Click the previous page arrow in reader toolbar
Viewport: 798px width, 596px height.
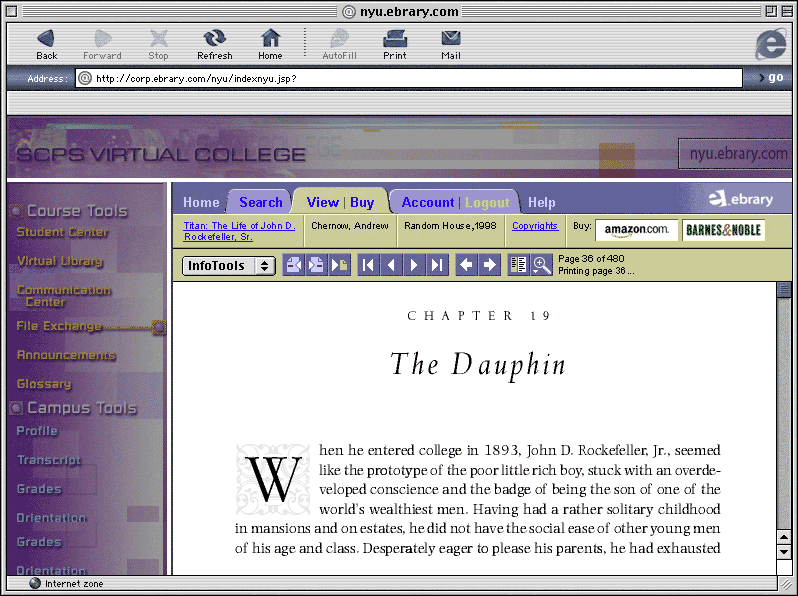point(391,265)
